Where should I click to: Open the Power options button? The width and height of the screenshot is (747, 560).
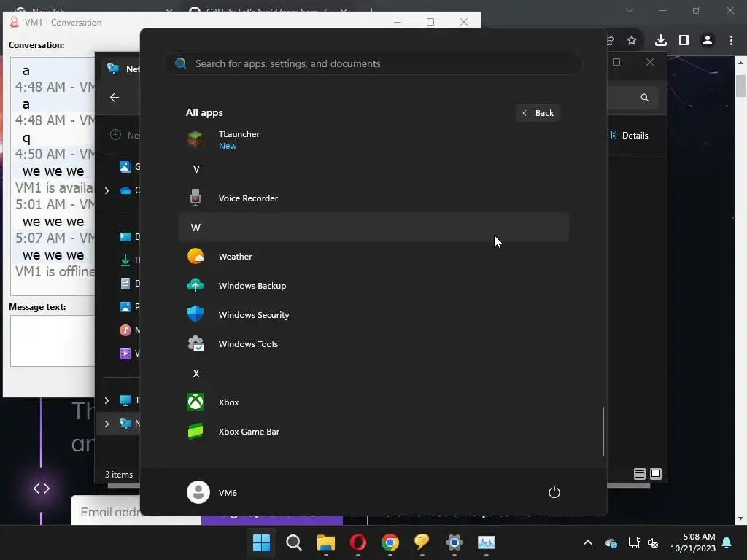pos(554,492)
